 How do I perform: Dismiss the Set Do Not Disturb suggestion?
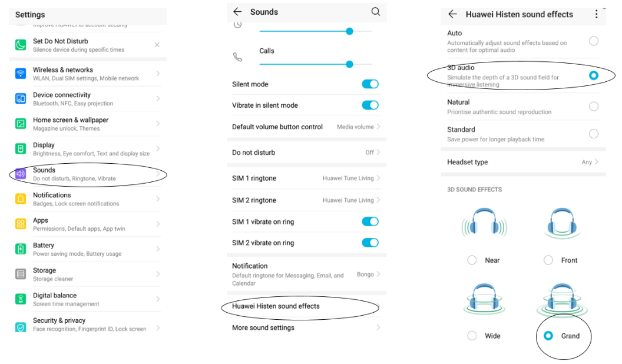click(157, 44)
